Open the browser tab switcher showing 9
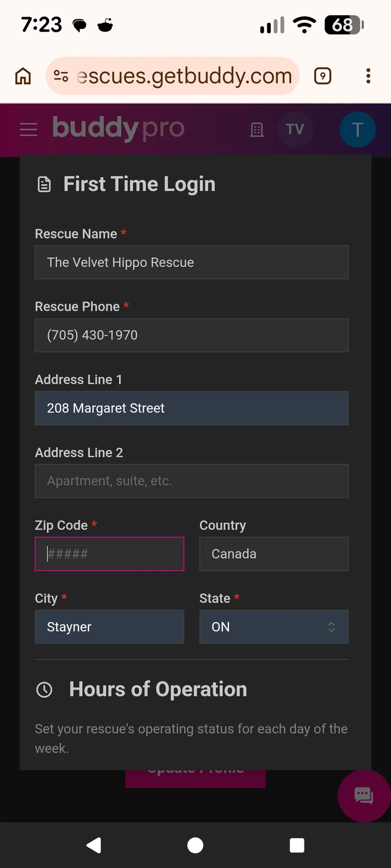 coord(323,76)
